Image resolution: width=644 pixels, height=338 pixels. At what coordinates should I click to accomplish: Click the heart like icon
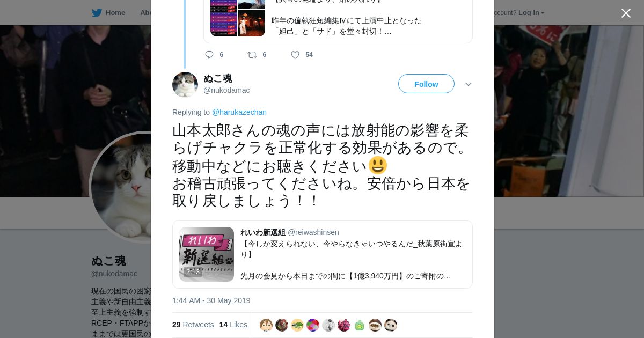295,55
